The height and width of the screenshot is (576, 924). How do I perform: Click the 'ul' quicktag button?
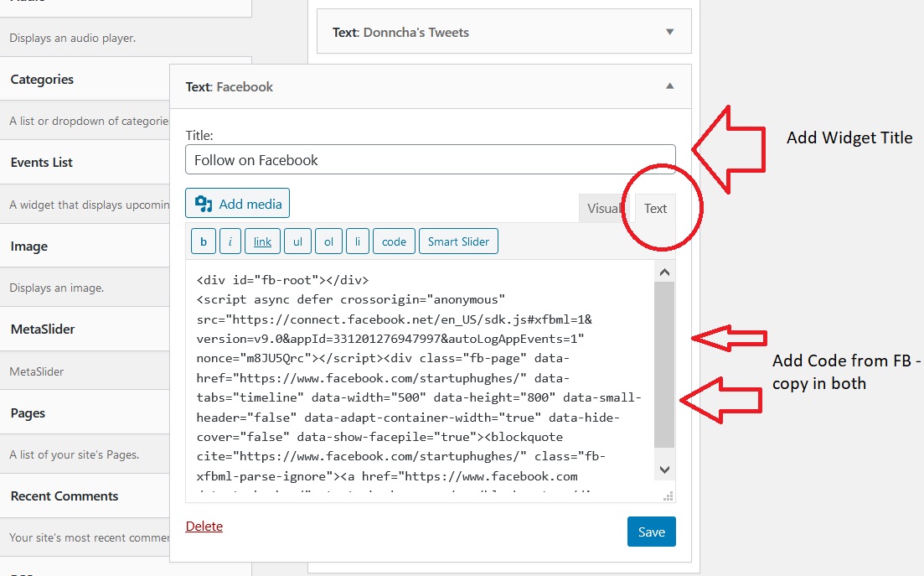pyautogui.click(x=297, y=241)
